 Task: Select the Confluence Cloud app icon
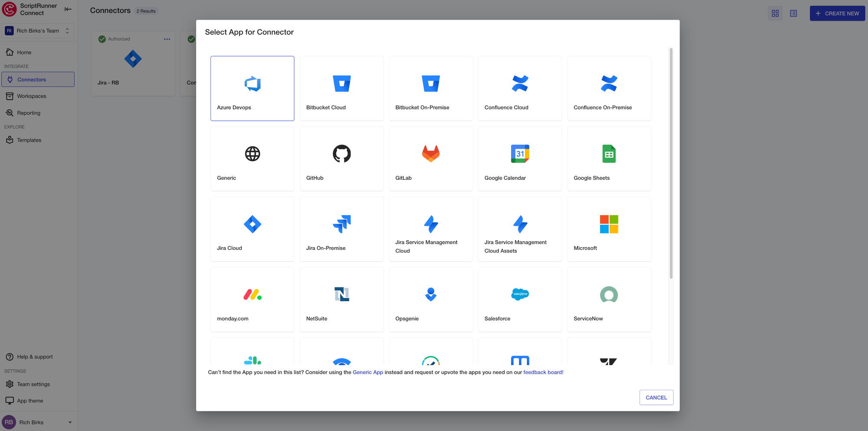tap(520, 83)
